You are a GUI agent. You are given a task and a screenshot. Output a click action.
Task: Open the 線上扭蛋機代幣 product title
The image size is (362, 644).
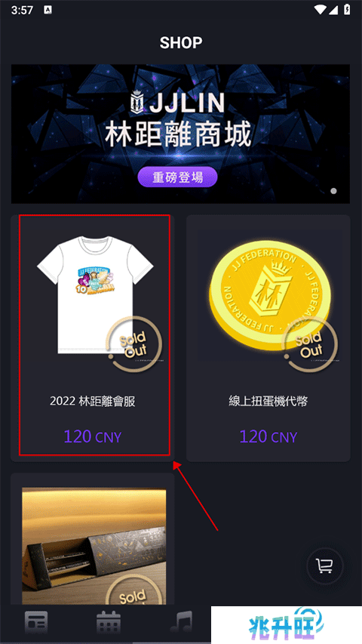pyautogui.click(x=268, y=401)
